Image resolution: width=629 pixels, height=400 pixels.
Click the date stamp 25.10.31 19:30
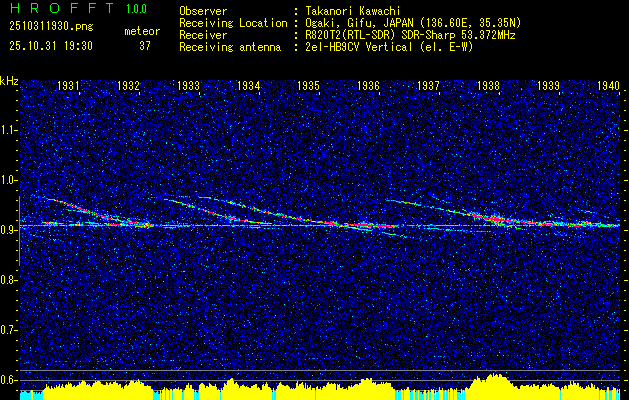pos(51,46)
